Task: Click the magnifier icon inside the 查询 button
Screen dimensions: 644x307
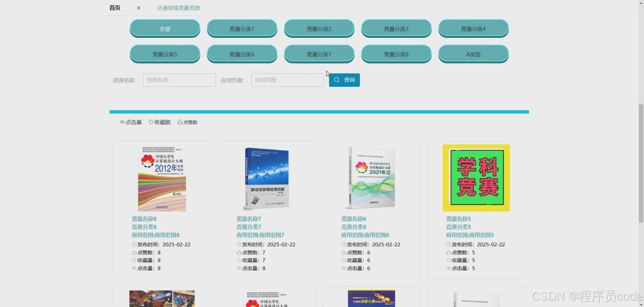Action: (x=336, y=80)
